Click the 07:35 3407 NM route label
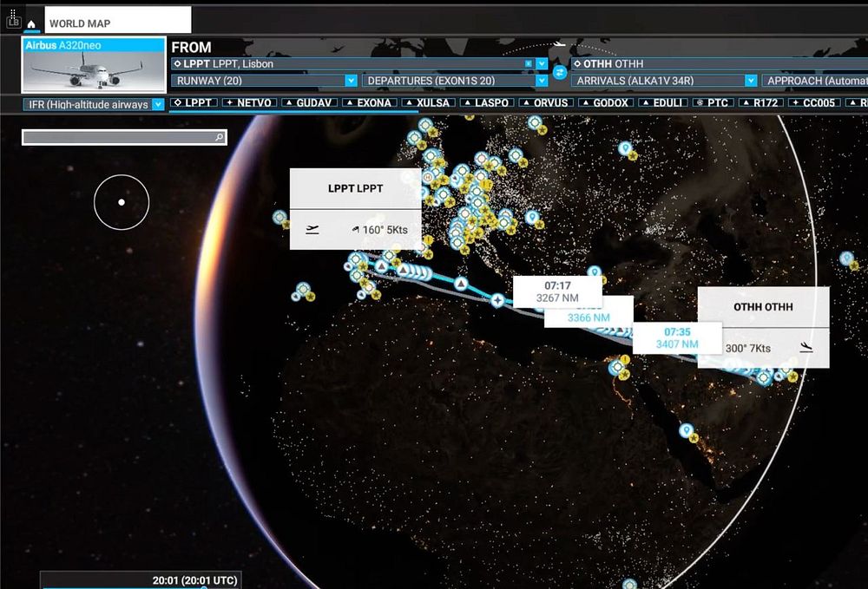The width and height of the screenshot is (868, 589). coord(677,337)
